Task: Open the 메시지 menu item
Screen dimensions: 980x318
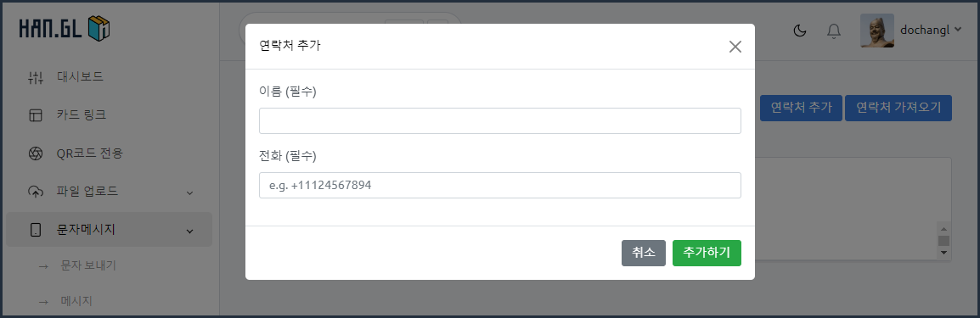Action: pos(76,301)
